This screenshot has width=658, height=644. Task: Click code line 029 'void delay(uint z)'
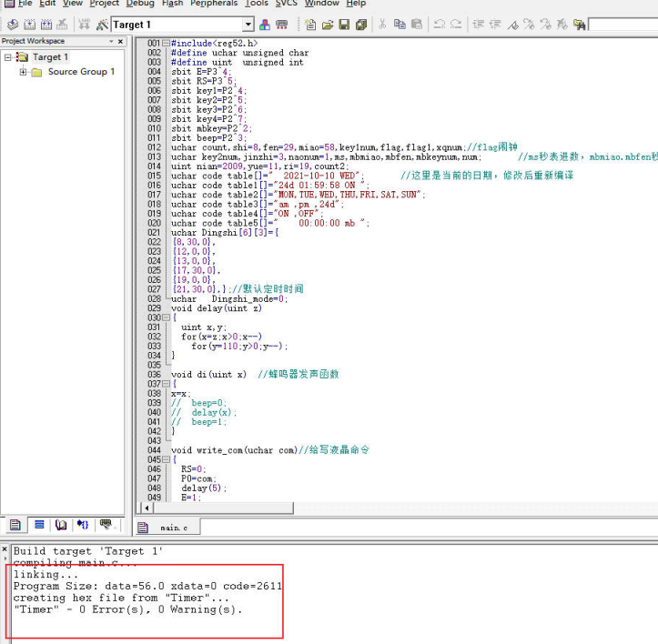click(217, 308)
